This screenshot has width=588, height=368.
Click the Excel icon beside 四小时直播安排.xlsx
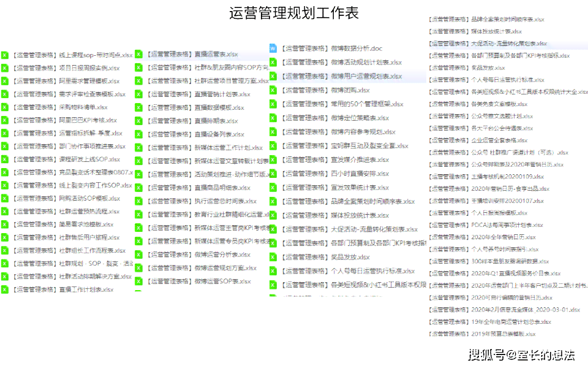pos(273,174)
